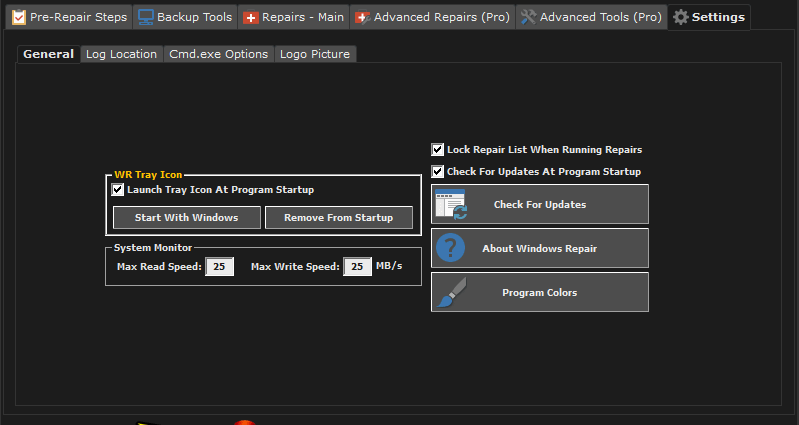Click the Backup Tools monitor icon
Image resolution: width=799 pixels, height=425 pixels.
[146, 17]
